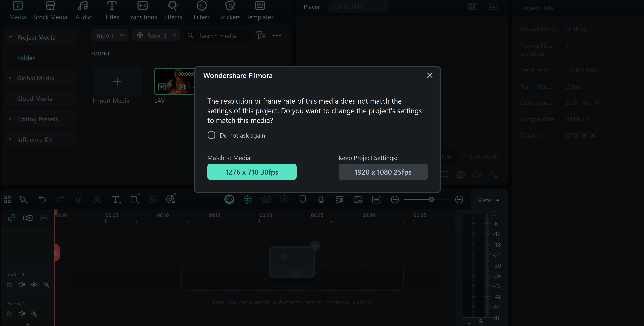This screenshot has height=326, width=644.
Task: Select the Crop rectangle tool
Action: click(x=134, y=199)
